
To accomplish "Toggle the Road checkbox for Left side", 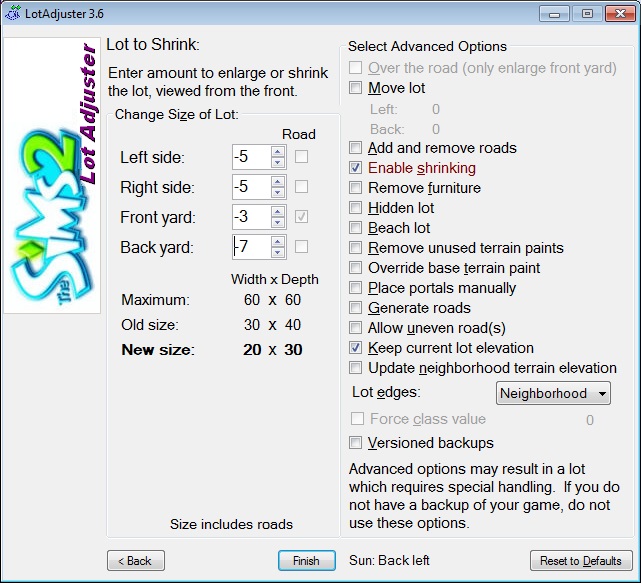I will tap(301, 156).
